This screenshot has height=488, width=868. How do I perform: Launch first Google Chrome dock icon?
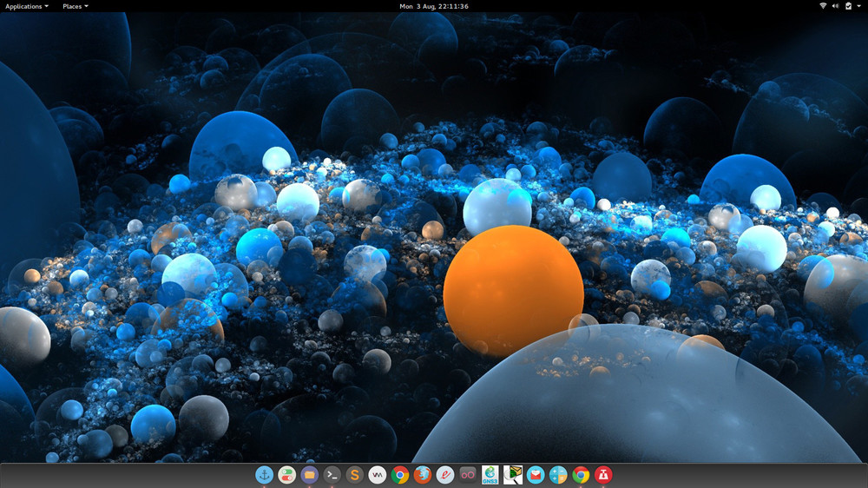click(x=399, y=475)
